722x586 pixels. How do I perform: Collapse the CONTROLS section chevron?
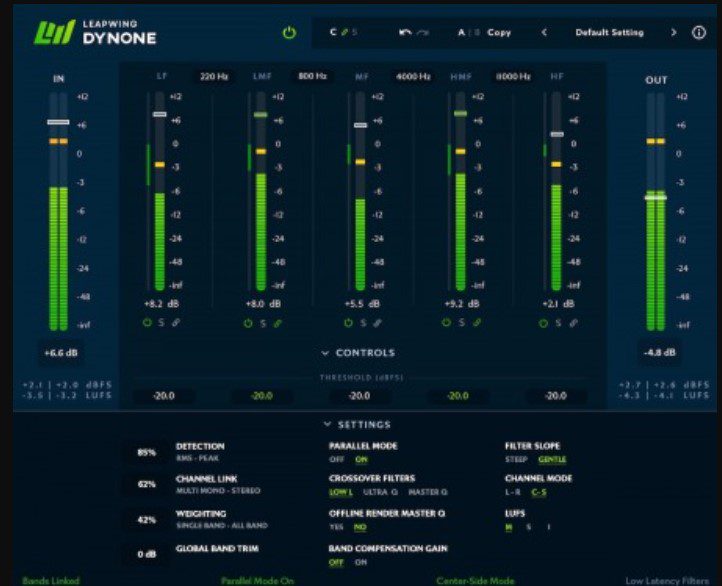click(325, 353)
